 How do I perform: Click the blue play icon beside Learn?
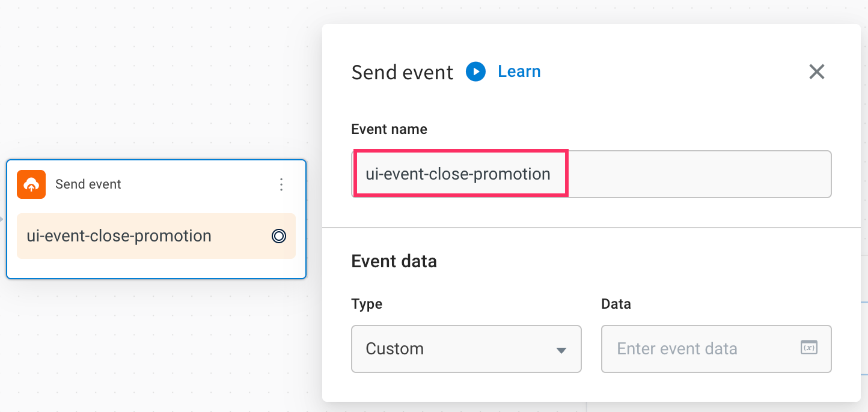(x=475, y=72)
